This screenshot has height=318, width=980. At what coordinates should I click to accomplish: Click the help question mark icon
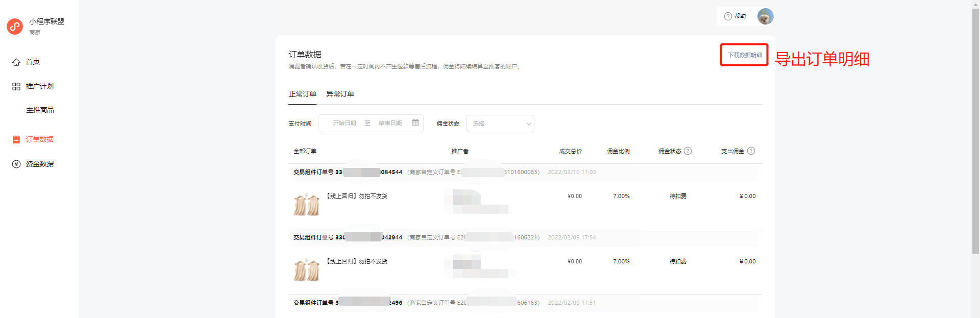tap(728, 16)
